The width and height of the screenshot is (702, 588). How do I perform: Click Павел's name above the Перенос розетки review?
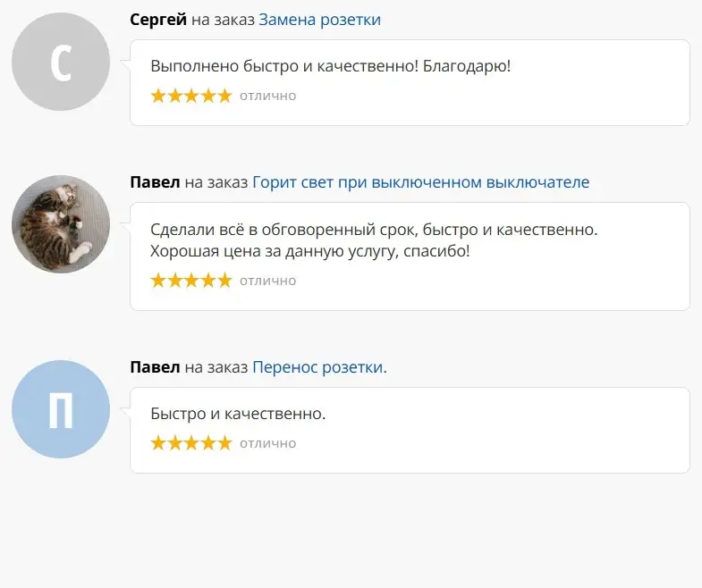156,367
